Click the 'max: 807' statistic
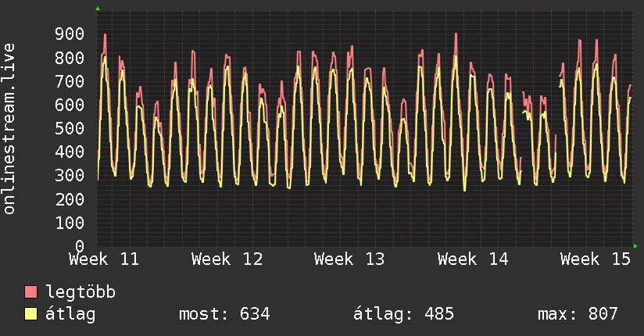 (x=578, y=314)
